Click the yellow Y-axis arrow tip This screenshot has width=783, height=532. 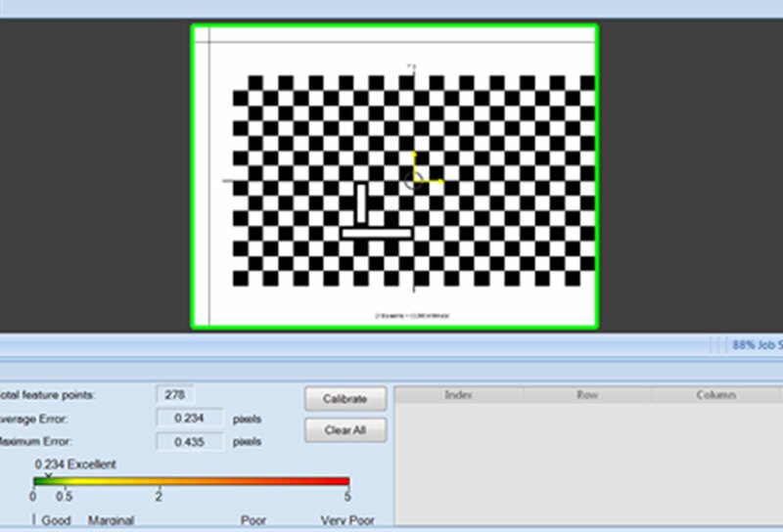(414, 155)
